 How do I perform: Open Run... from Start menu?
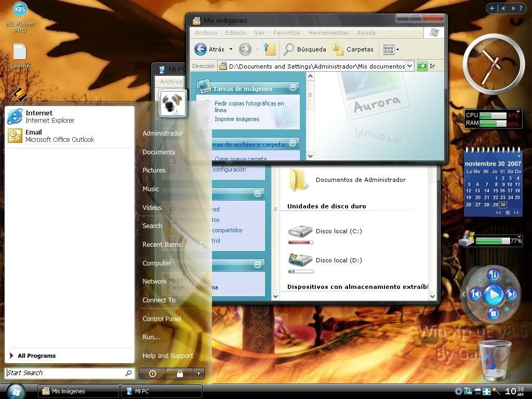(151, 337)
